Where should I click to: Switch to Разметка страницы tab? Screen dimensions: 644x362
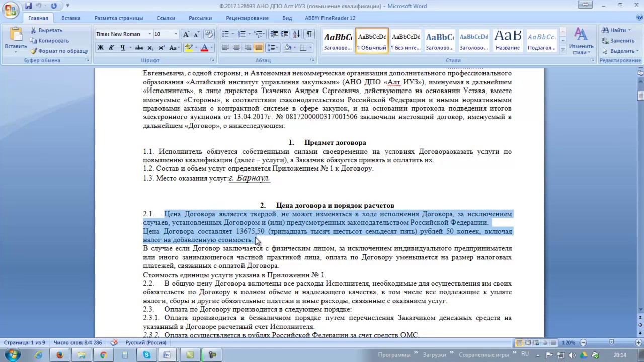[x=119, y=18]
